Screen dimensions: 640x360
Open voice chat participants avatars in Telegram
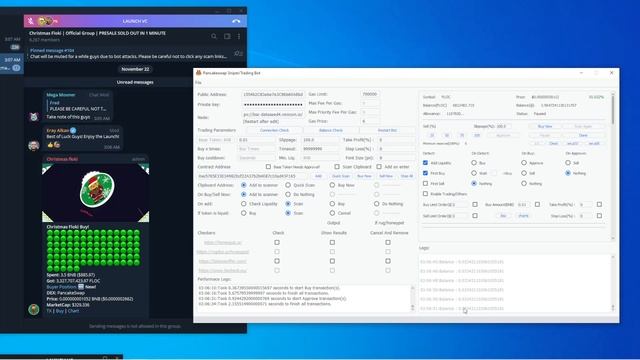[x=48, y=21]
